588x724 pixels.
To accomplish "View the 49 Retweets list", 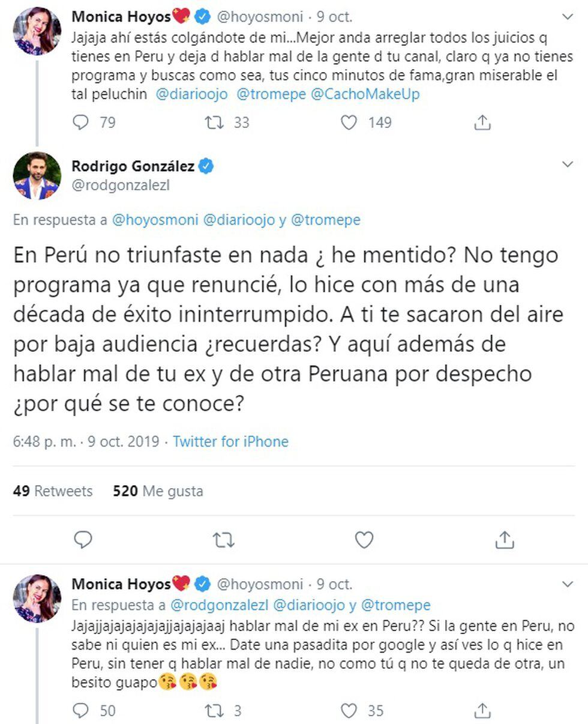I will coord(53,491).
